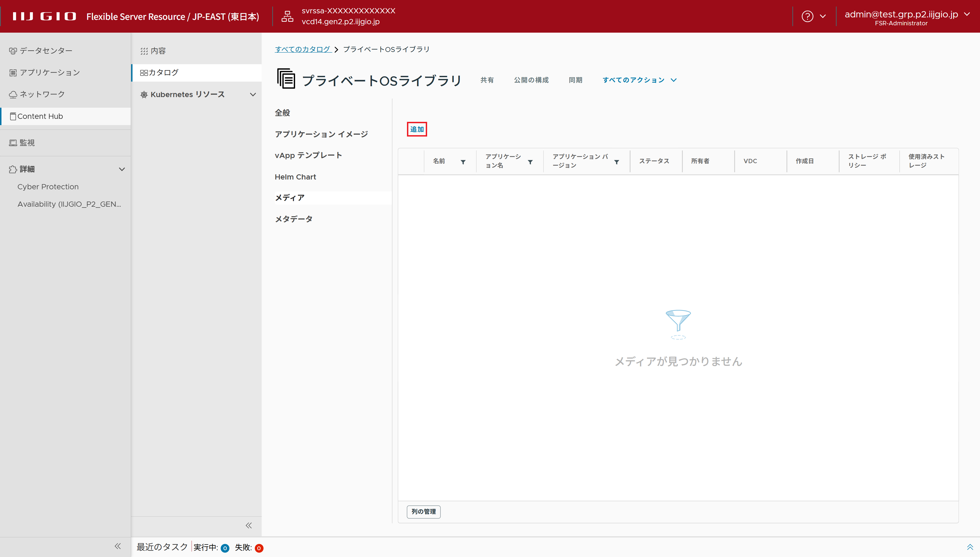Collapse the secondary sidebar with double-chevron
This screenshot has width=980, height=557.
(249, 525)
